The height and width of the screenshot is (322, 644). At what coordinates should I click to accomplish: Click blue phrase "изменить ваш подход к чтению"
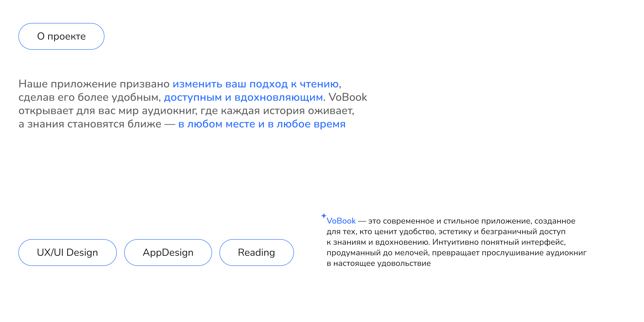point(256,84)
